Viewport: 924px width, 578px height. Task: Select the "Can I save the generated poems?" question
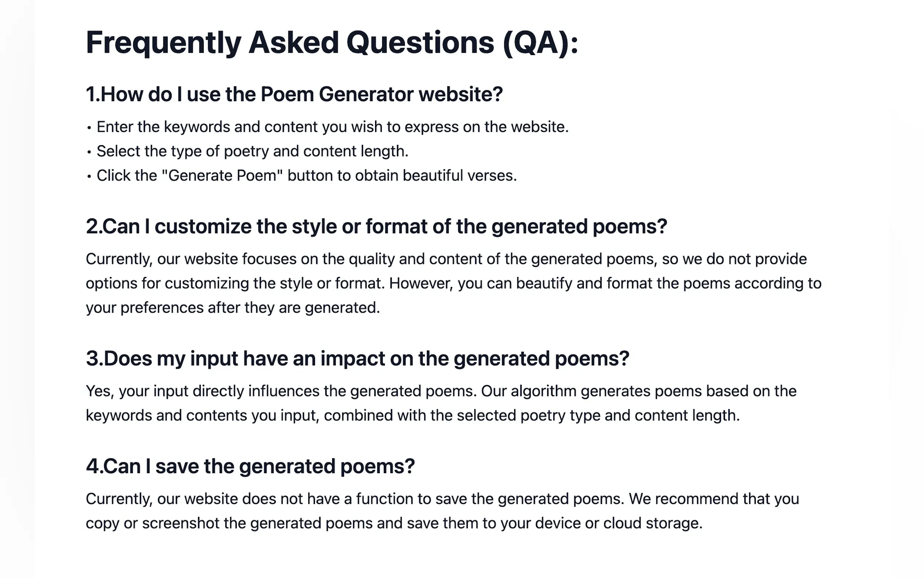click(x=250, y=466)
